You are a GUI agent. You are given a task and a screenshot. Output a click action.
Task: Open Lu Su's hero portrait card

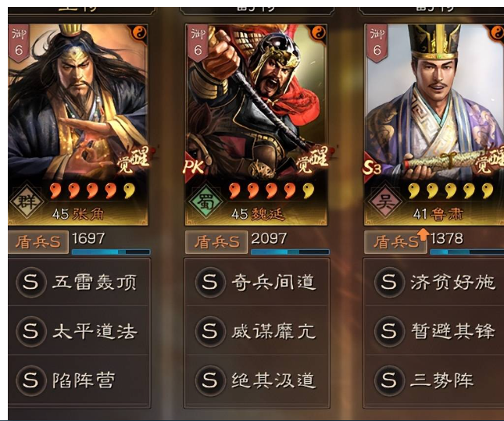[434, 125]
